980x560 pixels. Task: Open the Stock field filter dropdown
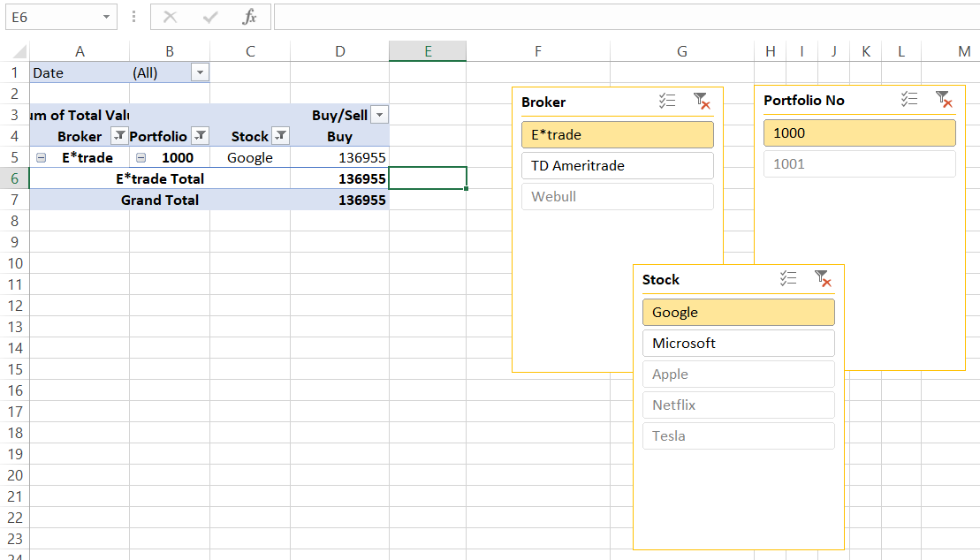280,136
